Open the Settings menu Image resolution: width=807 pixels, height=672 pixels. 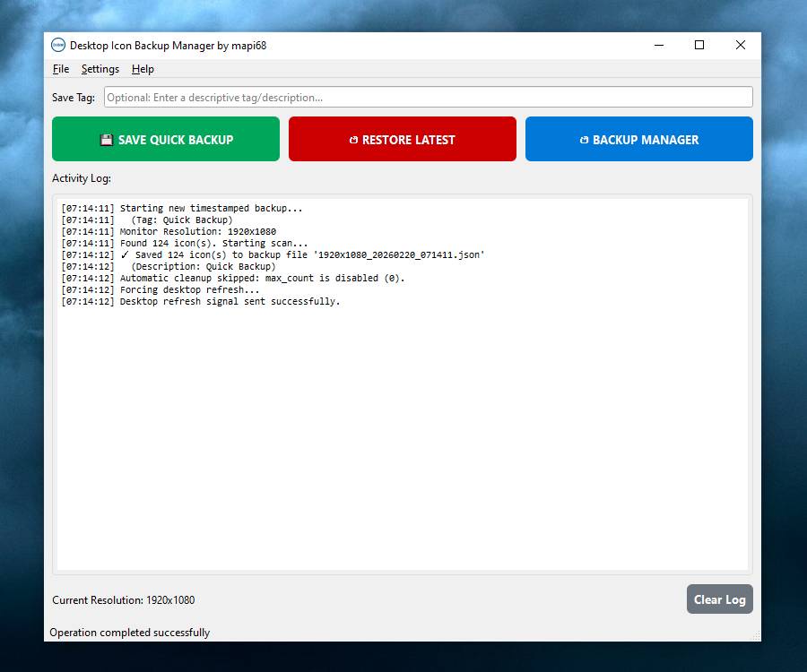(x=100, y=69)
